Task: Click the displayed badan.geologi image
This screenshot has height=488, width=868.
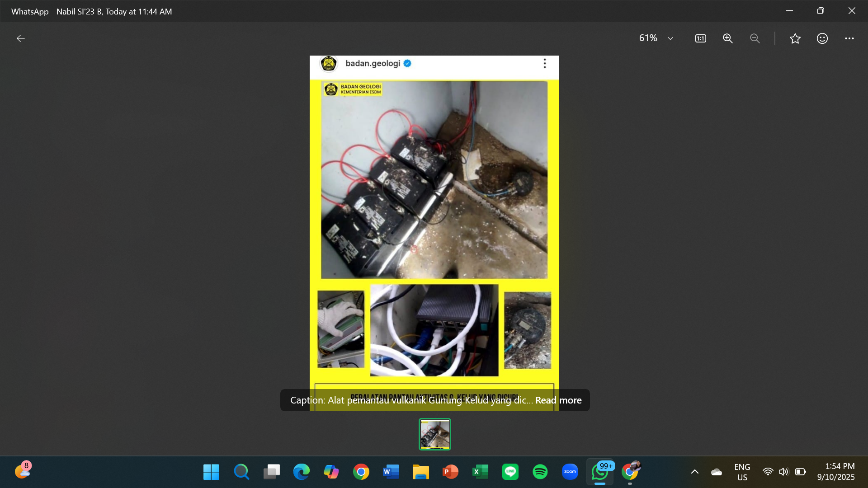Action: (434, 233)
